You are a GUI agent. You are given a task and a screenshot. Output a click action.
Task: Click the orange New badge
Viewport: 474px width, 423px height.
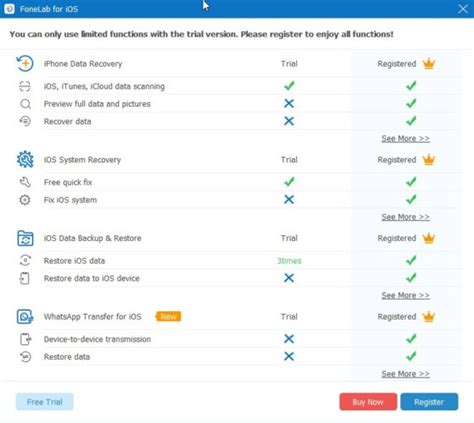[169, 316]
